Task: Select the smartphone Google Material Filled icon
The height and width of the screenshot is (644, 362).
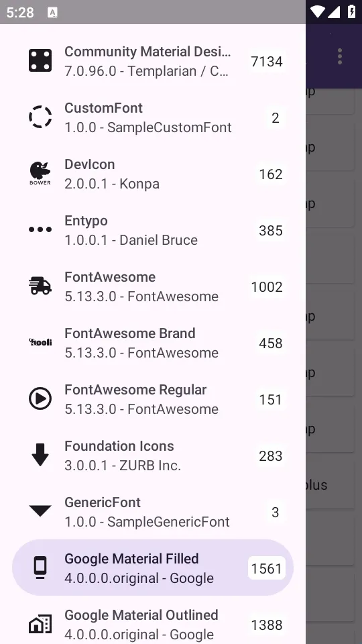Action: [40, 568]
